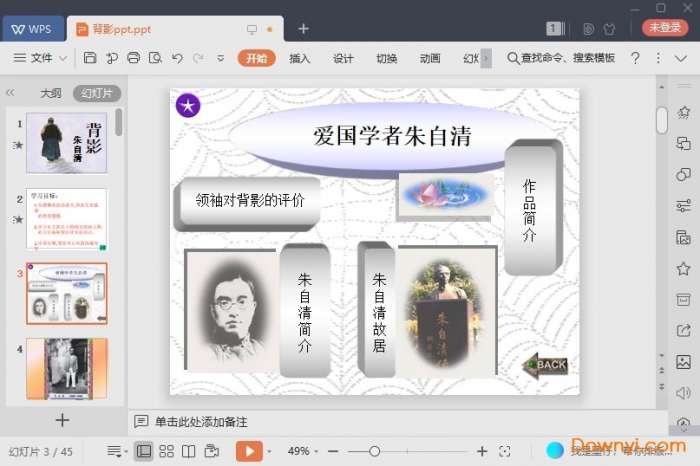Viewport: 700px width, 466px height.
Task: Select the 切换 ribbon tab
Action: click(x=387, y=58)
